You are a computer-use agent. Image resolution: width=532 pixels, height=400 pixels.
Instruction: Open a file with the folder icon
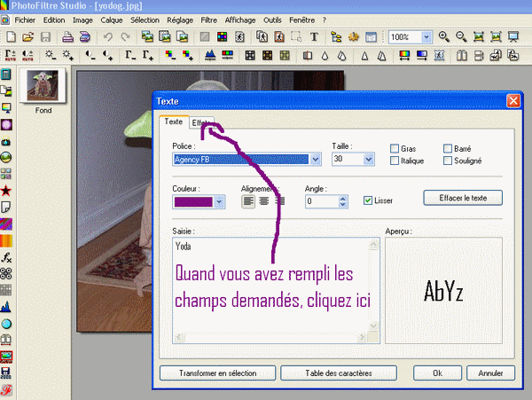(28, 36)
